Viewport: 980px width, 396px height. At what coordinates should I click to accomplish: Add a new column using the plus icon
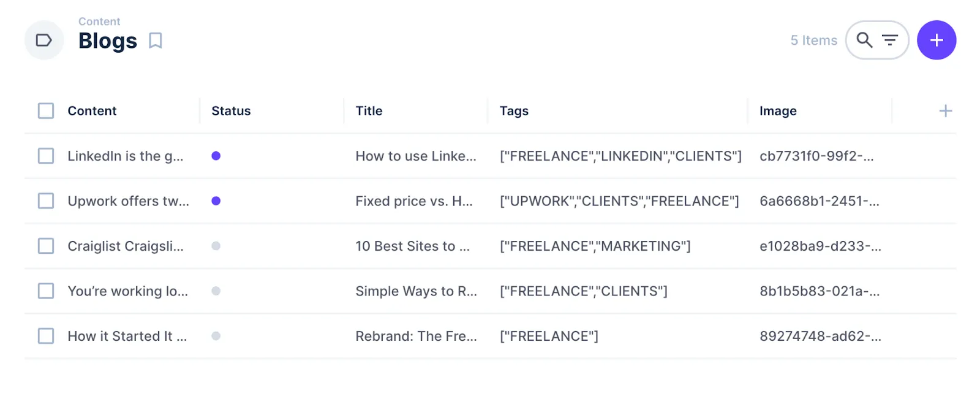coord(945,110)
